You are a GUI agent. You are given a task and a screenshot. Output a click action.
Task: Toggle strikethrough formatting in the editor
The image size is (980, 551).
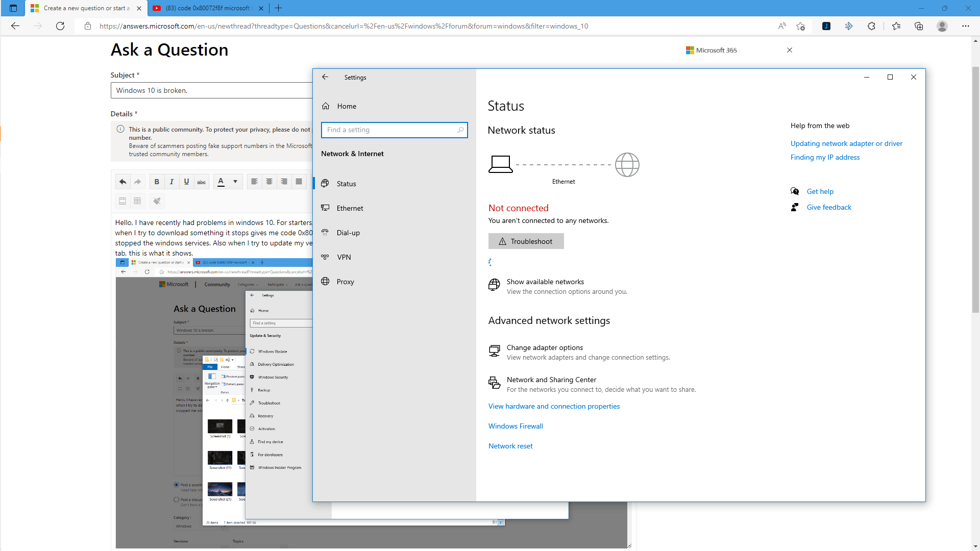coord(202,182)
